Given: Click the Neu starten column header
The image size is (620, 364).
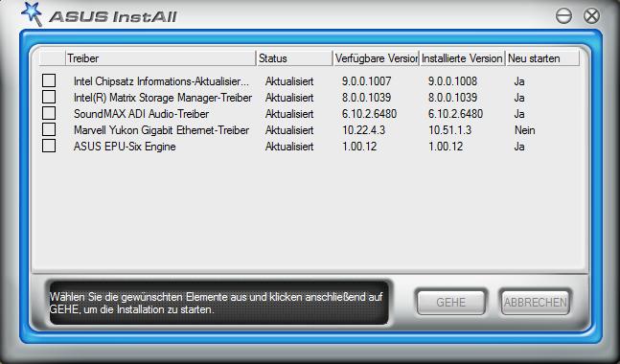Looking at the screenshot, I should pos(542,58).
